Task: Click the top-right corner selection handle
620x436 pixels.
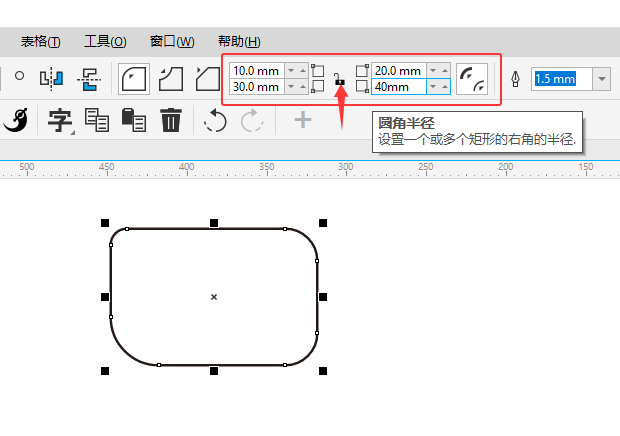Action: point(323,223)
